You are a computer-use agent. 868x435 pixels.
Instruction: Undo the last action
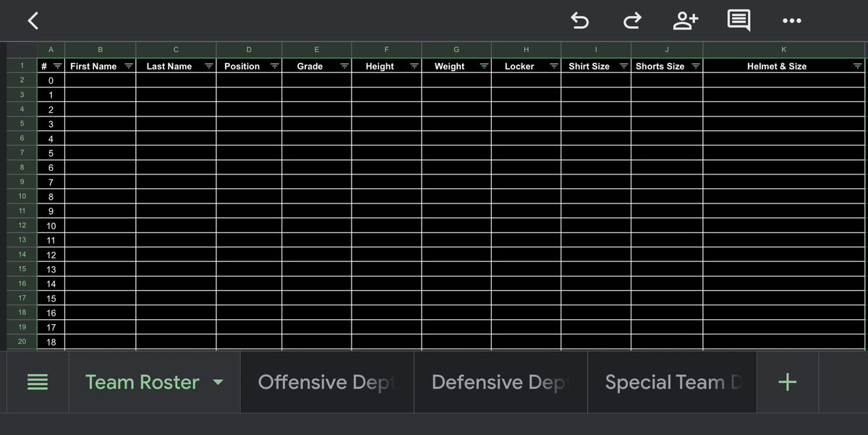tap(579, 21)
